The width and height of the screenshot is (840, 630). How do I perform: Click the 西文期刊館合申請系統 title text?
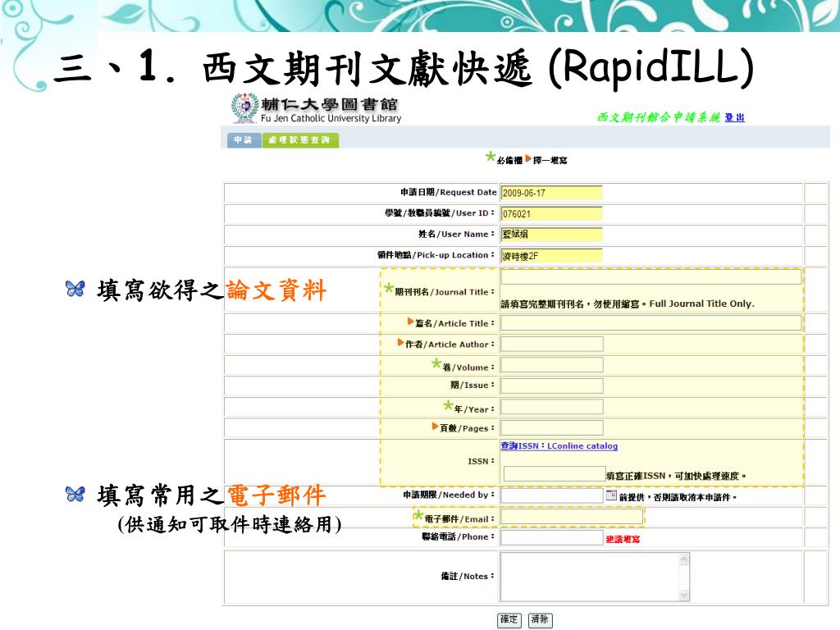pos(659,117)
